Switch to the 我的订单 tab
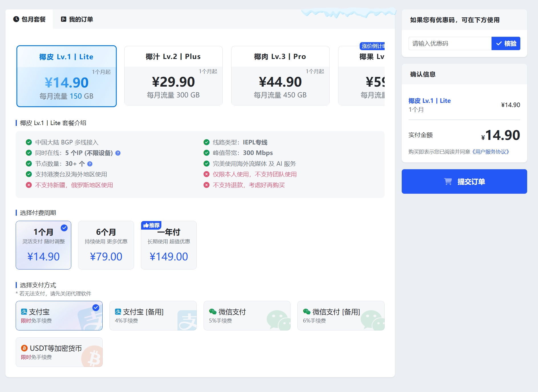This screenshot has height=392, width=538. click(x=77, y=19)
